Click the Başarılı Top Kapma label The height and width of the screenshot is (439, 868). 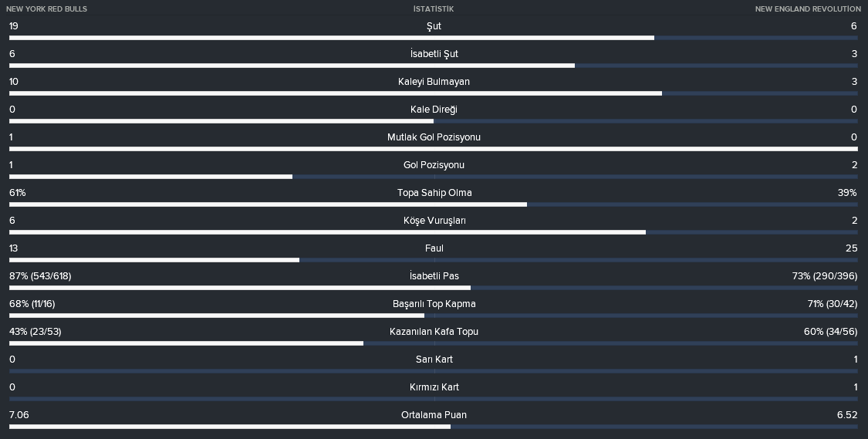[x=434, y=304]
